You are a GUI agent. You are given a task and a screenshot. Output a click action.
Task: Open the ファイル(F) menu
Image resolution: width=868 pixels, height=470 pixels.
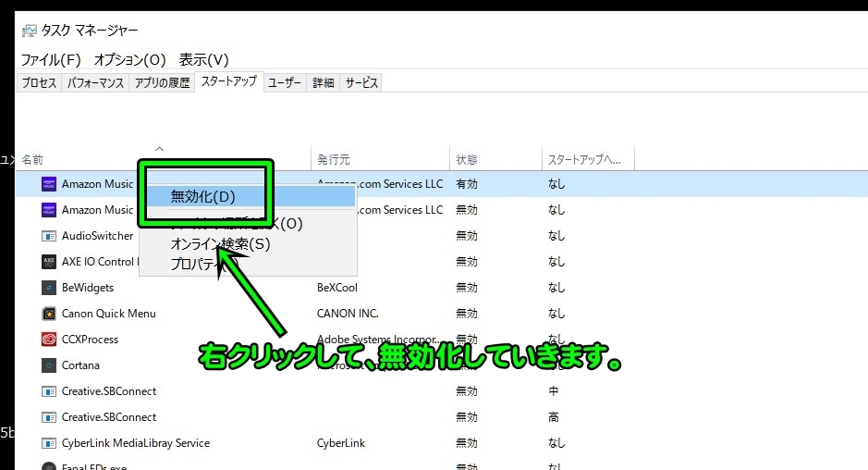click(51, 59)
